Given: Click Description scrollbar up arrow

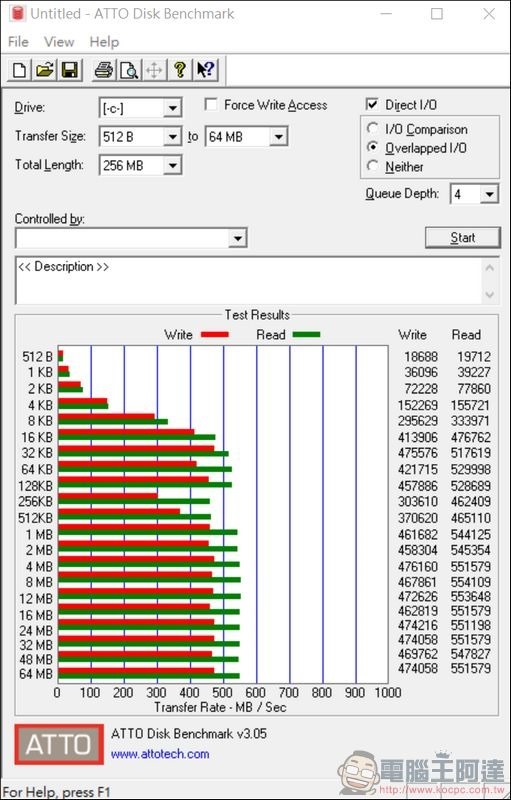Looking at the screenshot, I should click(490, 268).
